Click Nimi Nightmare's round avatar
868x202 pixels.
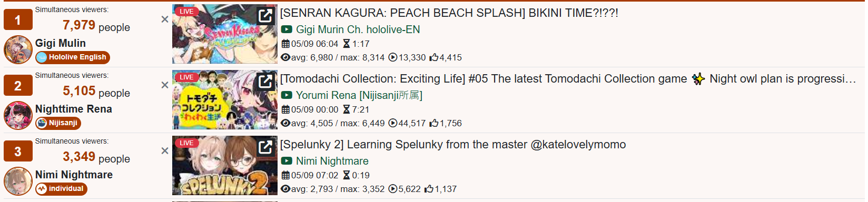click(18, 181)
